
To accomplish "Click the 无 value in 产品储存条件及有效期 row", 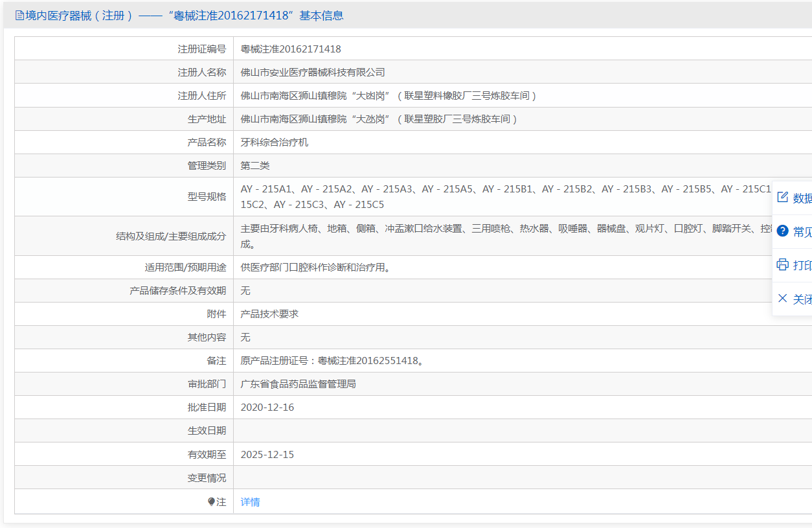I will (245, 290).
